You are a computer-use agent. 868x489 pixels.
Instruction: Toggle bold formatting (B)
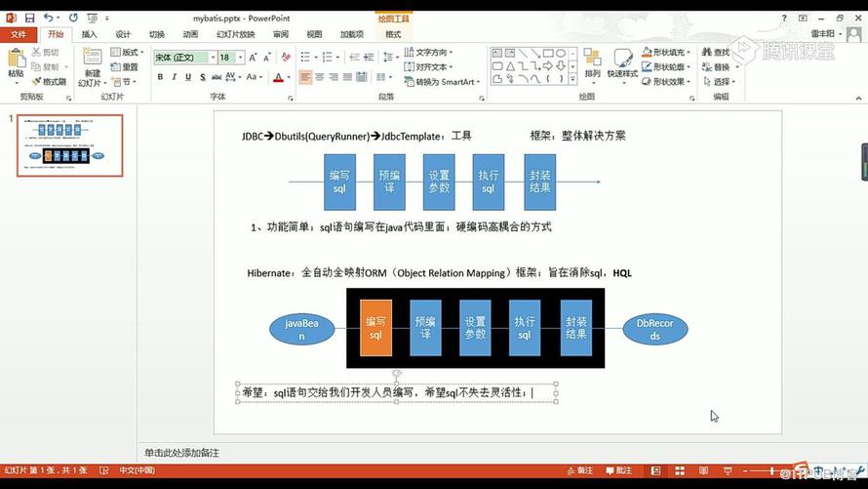coord(160,77)
